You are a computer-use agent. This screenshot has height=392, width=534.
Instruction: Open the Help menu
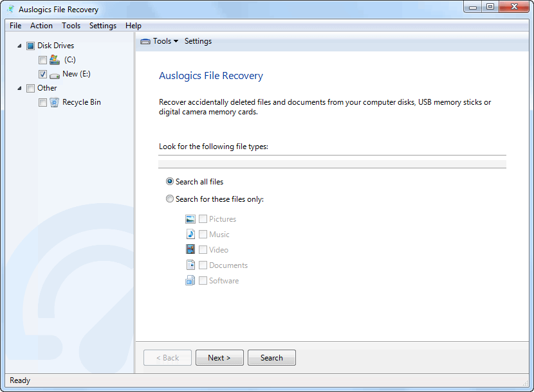pyautogui.click(x=133, y=26)
